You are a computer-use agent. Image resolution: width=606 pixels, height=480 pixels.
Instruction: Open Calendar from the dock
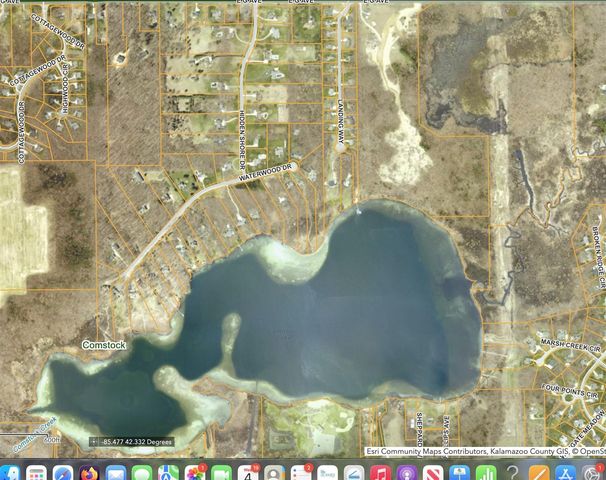248,473
